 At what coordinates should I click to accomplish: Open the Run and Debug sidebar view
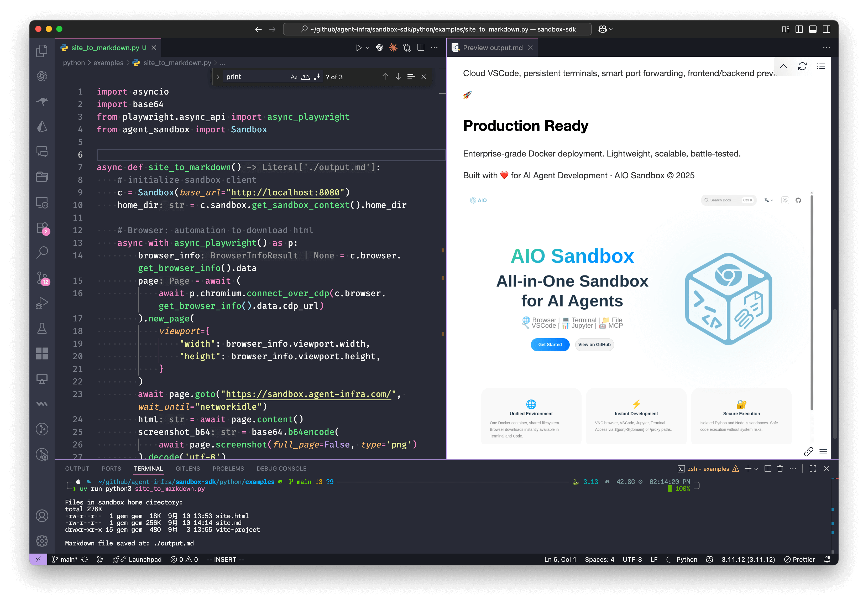point(42,303)
